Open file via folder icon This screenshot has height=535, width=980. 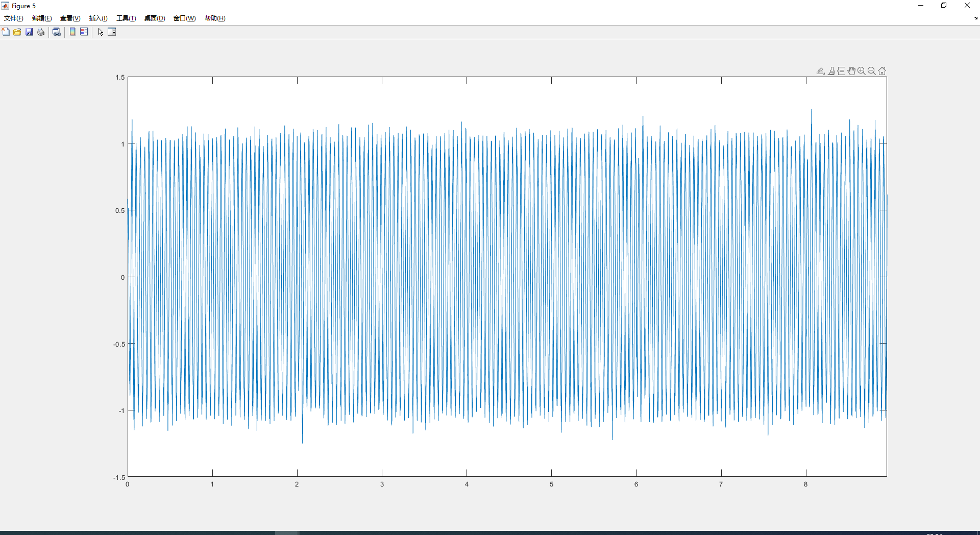coord(17,32)
